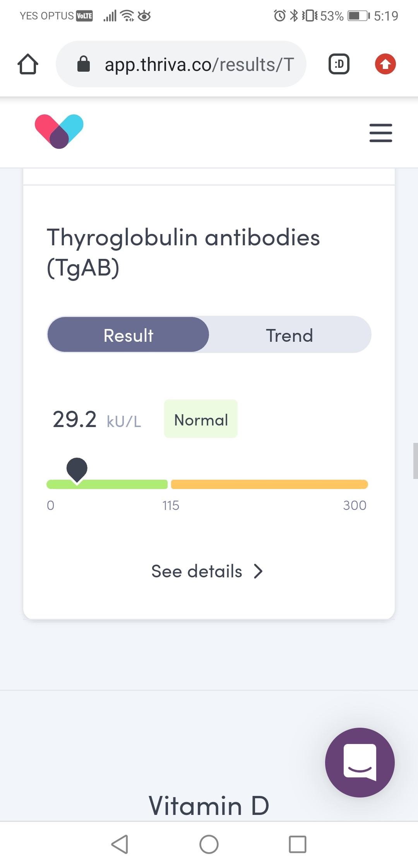Screen dimensions: 418x868
Task: Tap the Normal status badge
Action: [201, 419]
